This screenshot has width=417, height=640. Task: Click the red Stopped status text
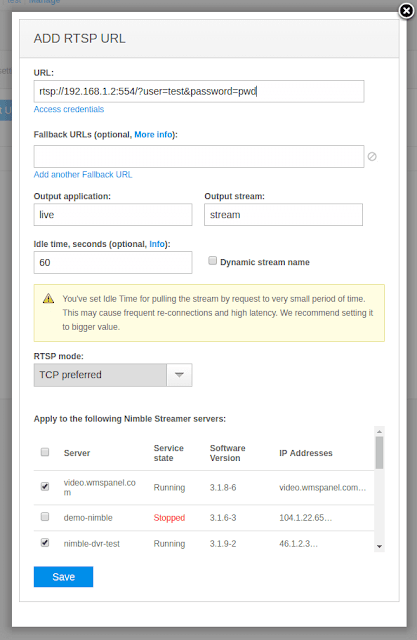pyautogui.click(x=169, y=518)
